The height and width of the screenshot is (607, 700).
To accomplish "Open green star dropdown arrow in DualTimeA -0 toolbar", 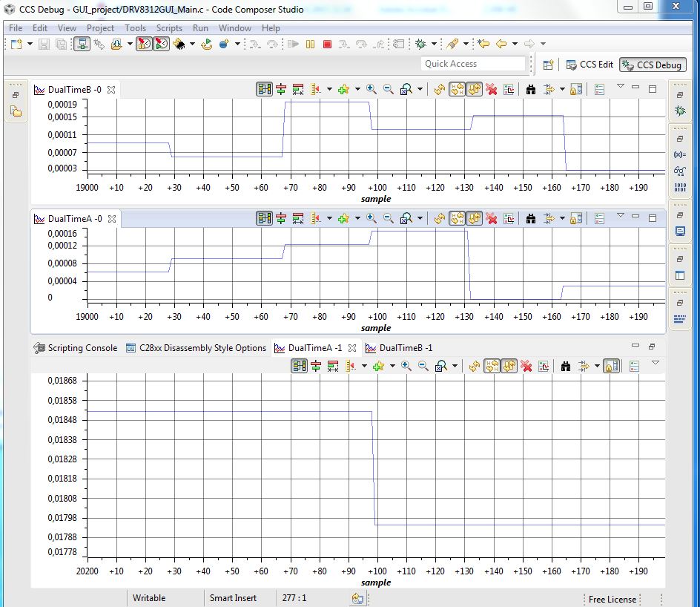I will [x=357, y=218].
